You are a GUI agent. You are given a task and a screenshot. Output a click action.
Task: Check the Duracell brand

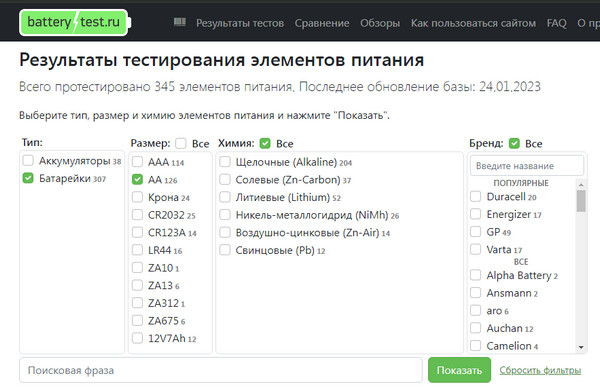[476, 196]
